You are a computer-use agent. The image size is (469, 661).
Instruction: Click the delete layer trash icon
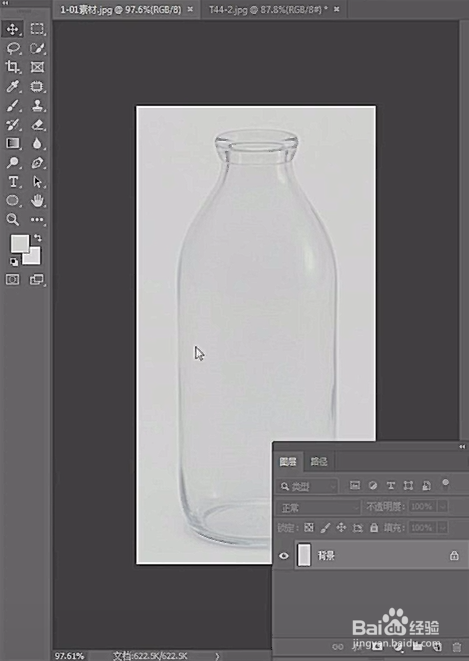(457, 647)
